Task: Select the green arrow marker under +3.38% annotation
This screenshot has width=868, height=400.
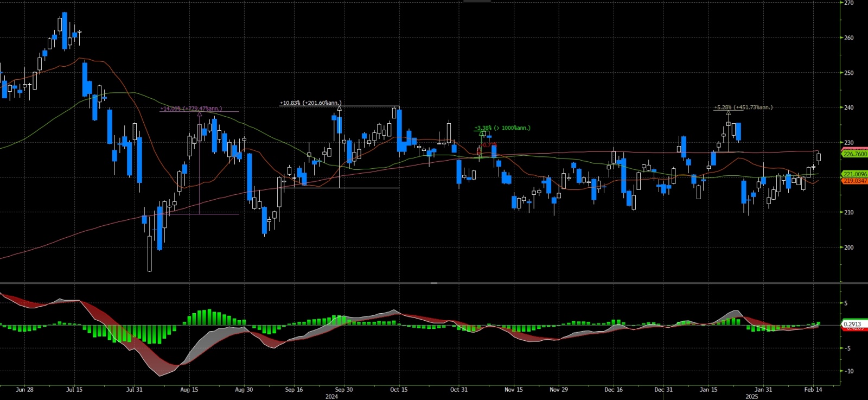Action: pyautogui.click(x=482, y=134)
